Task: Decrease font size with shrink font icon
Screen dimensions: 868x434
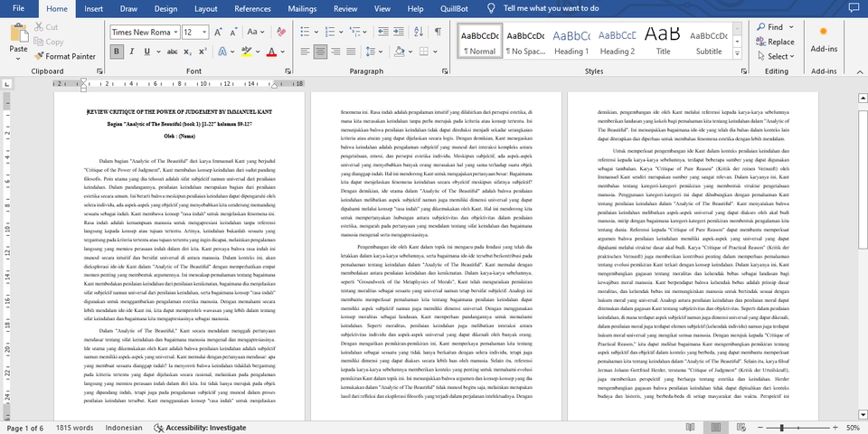Action: 233,33
